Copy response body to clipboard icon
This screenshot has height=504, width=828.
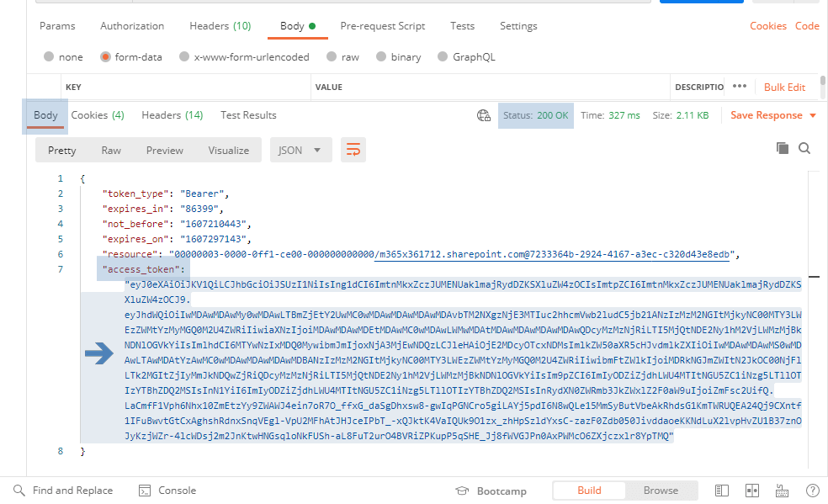(x=783, y=148)
